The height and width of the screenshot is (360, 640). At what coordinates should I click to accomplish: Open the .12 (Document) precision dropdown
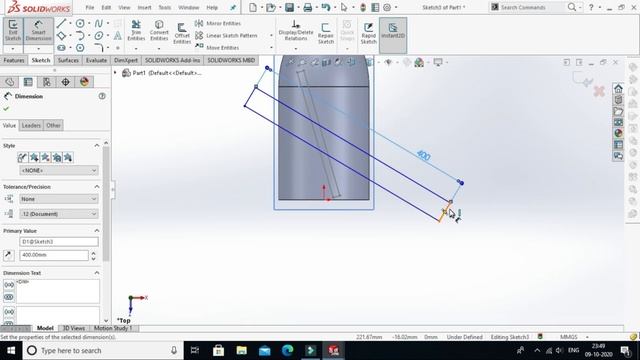pyautogui.click(x=59, y=214)
